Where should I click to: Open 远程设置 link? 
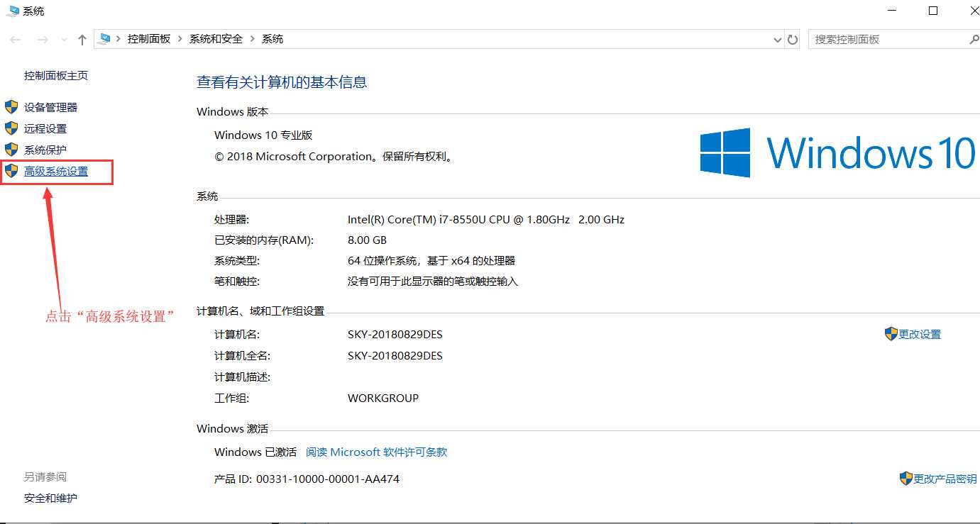(45, 129)
